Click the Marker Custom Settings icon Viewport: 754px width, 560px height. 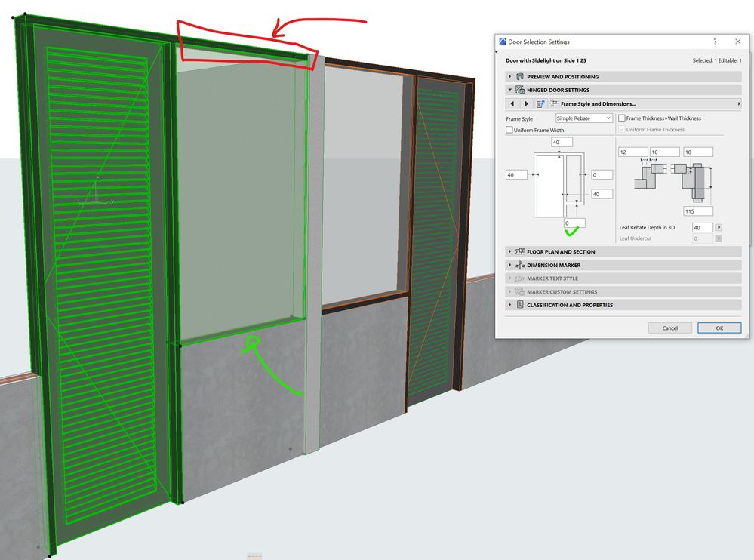point(520,292)
